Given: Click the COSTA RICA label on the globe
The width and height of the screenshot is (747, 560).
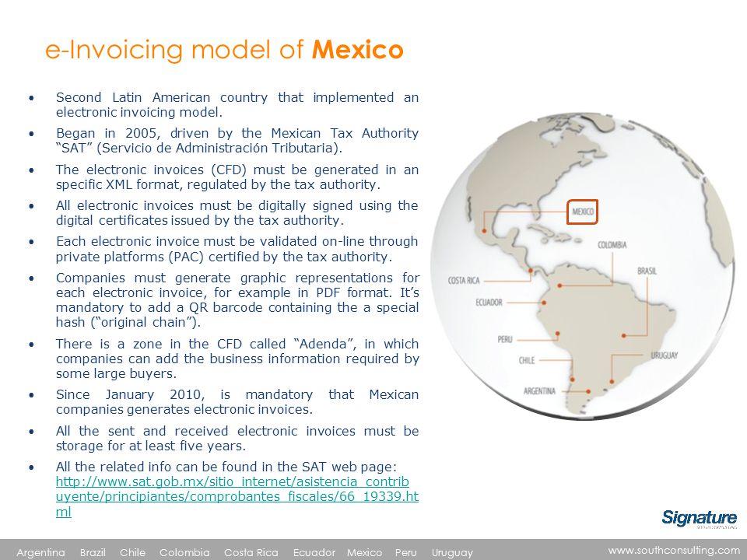Looking at the screenshot, I should pyautogui.click(x=464, y=281).
